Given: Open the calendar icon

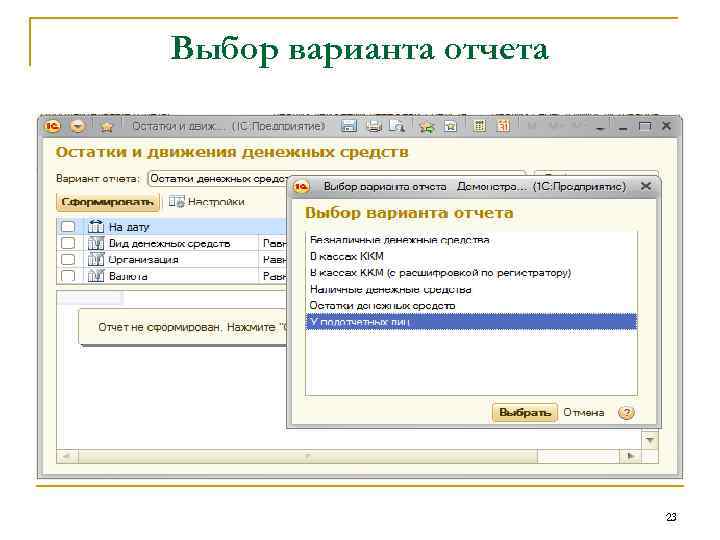Looking at the screenshot, I should (x=503, y=126).
